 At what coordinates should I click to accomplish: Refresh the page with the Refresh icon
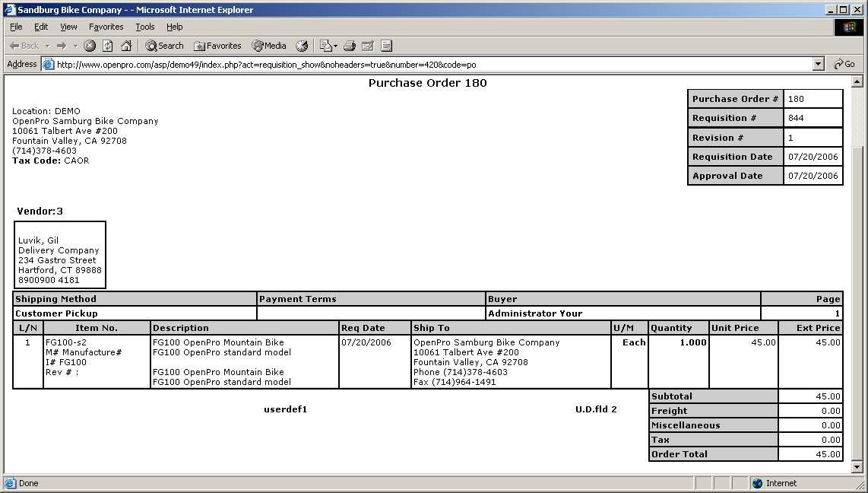click(x=108, y=46)
